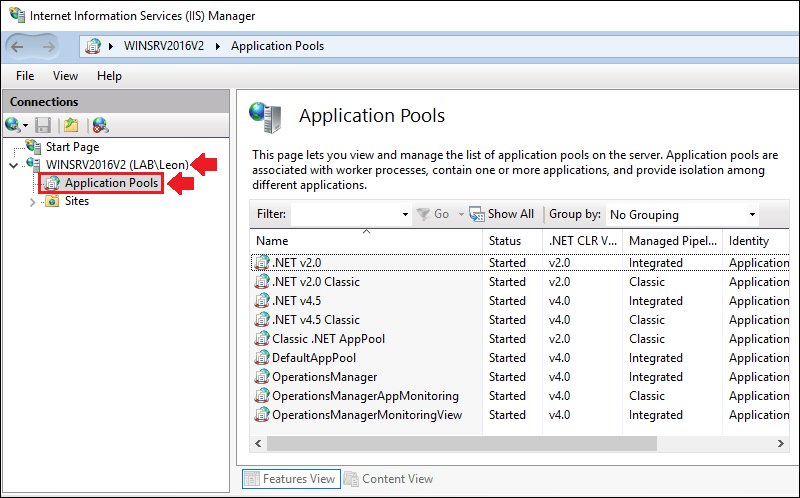Switch to Features View tab
Screen dimensions: 800x498
(x=291, y=479)
